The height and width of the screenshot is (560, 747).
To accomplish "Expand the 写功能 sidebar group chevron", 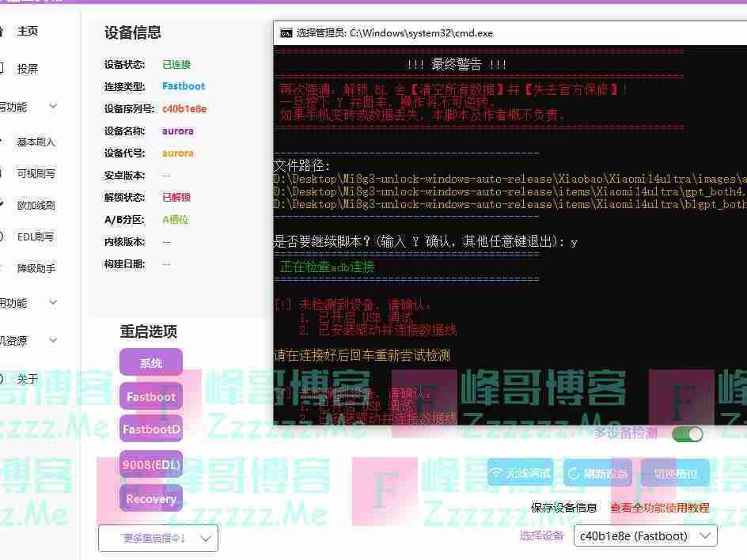I will tap(53, 106).
